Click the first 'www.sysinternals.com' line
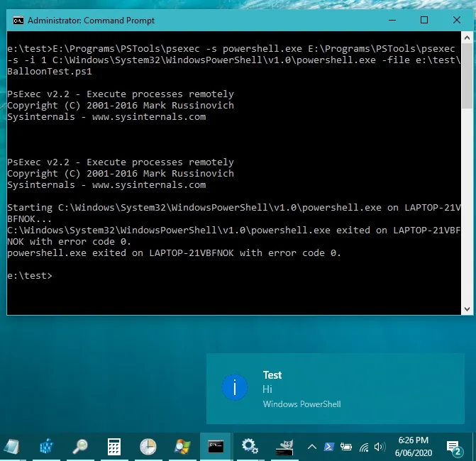 149,117
